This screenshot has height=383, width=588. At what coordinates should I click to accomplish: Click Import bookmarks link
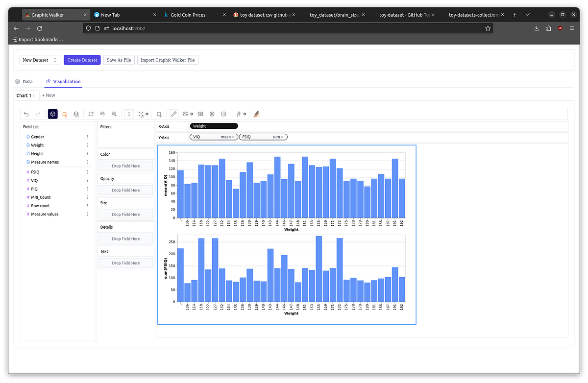38,39
